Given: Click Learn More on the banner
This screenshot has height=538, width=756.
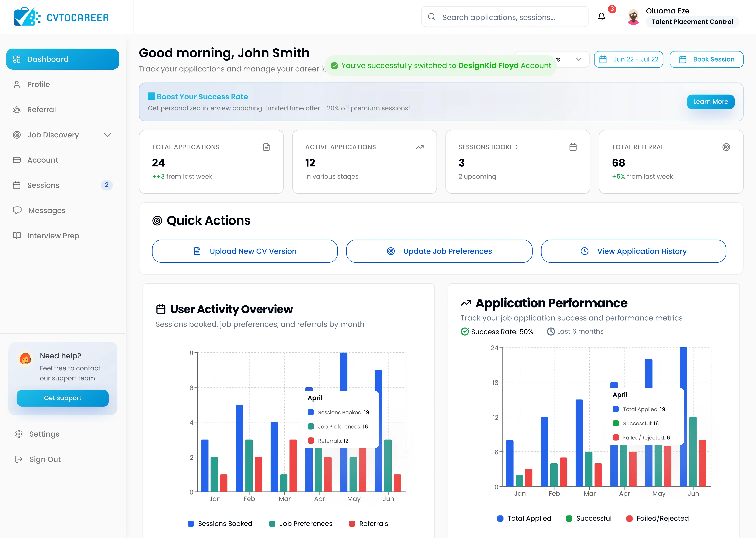Looking at the screenshot, I should (x=711, y=102).
